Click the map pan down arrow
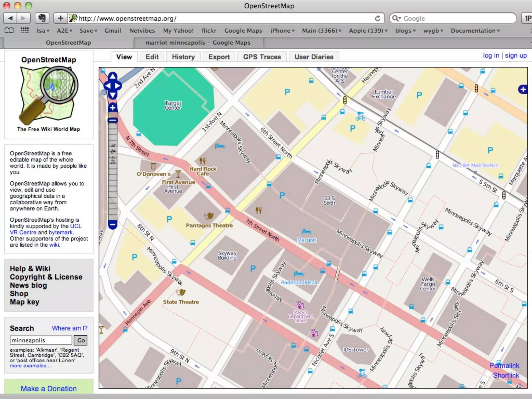The image size is (532, 399). [112, 95]
